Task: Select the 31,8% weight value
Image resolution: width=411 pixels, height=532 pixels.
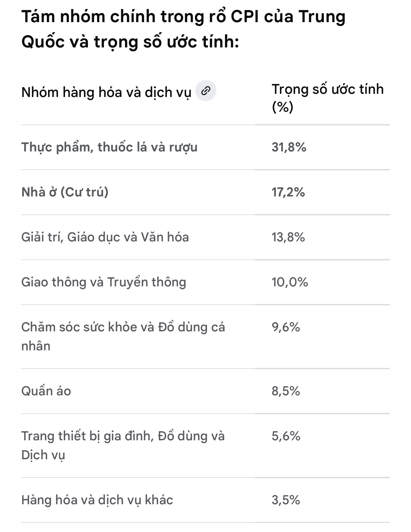Action: (289, 147)
